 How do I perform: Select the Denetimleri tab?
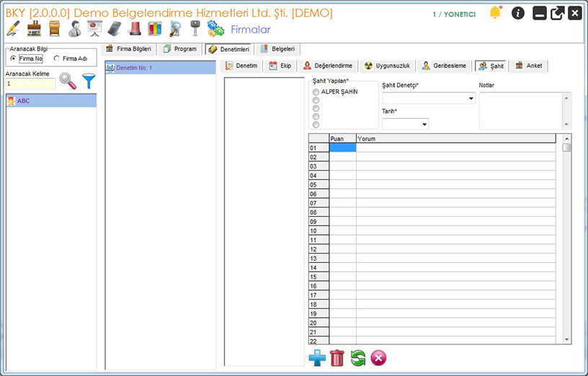click(229, 49)
